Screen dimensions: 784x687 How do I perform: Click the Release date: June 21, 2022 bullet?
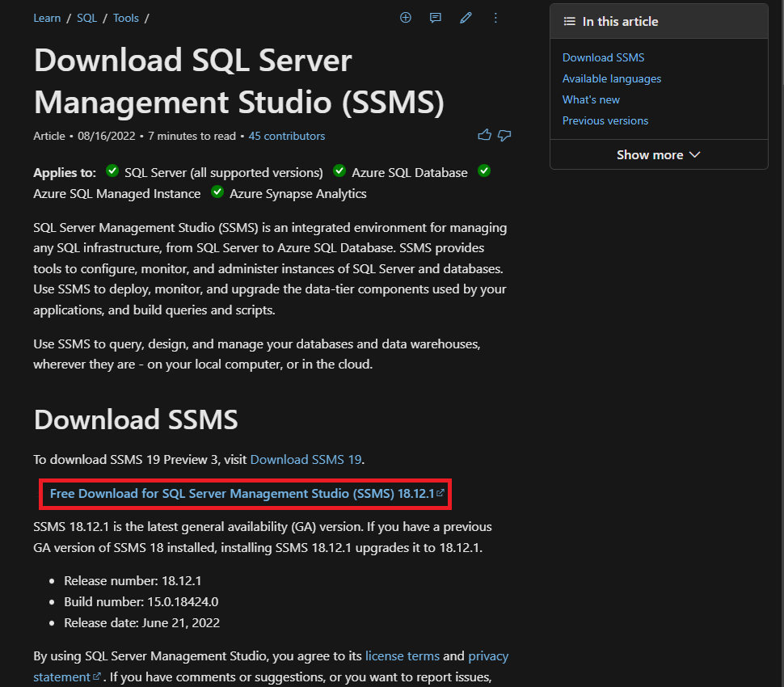coord(142,623)
